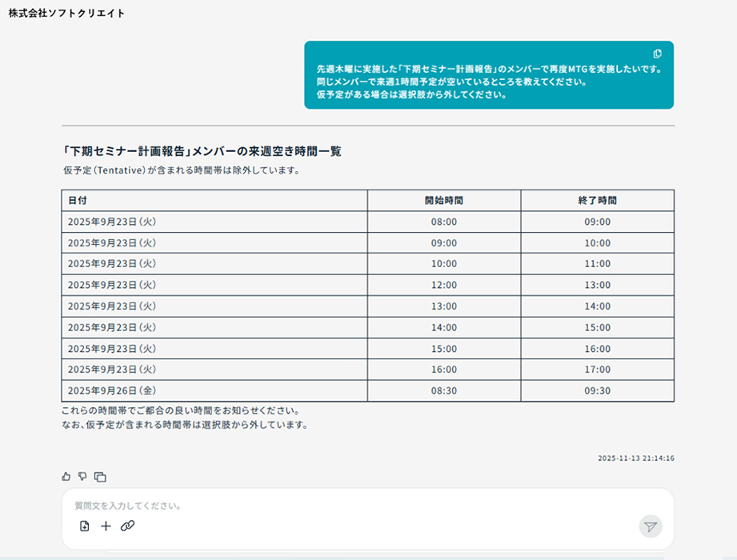
Task: Click the 2025-11-13 timestamp
Action: pos(635,458)
